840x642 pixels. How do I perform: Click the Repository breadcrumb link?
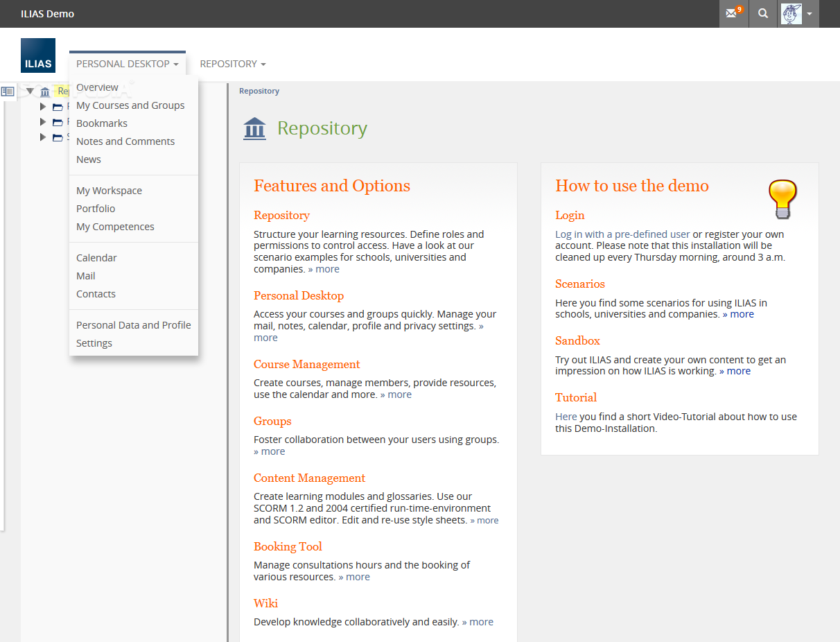point(259,91)
